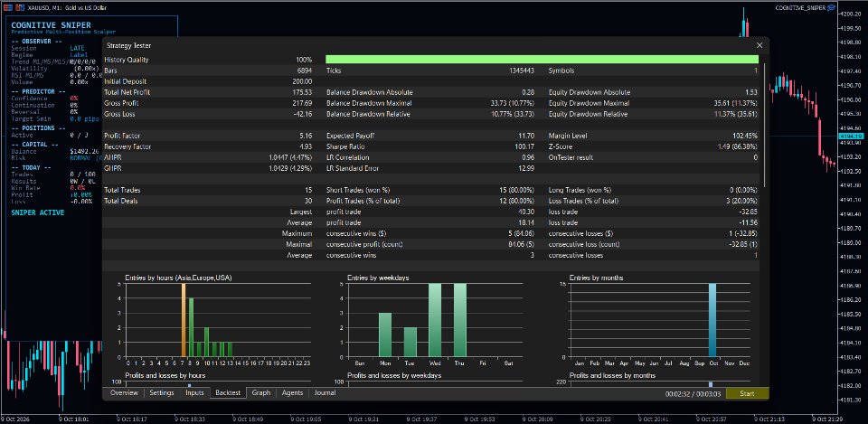The width and height of the screenshot is (868, 424).
Task: Click the blue hat icon beside COGNITIVE_SNIPER
Action: tap(832, 8)
